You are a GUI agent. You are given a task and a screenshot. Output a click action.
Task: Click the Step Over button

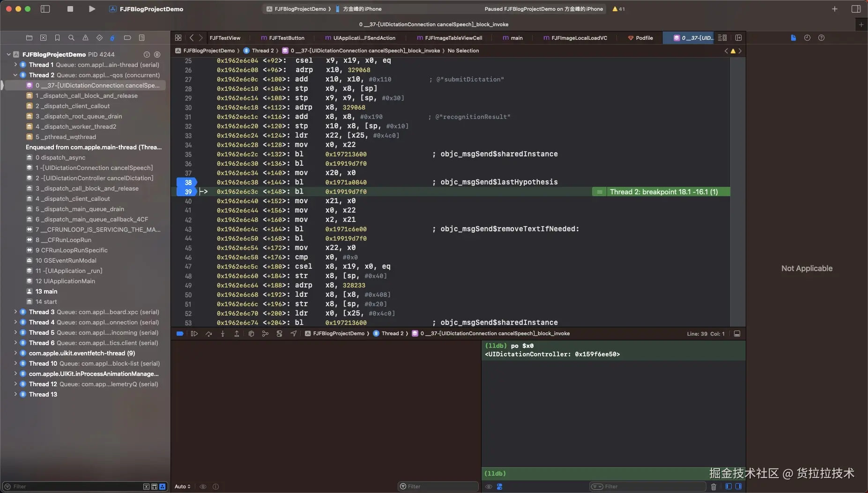(x=209, y=334)
